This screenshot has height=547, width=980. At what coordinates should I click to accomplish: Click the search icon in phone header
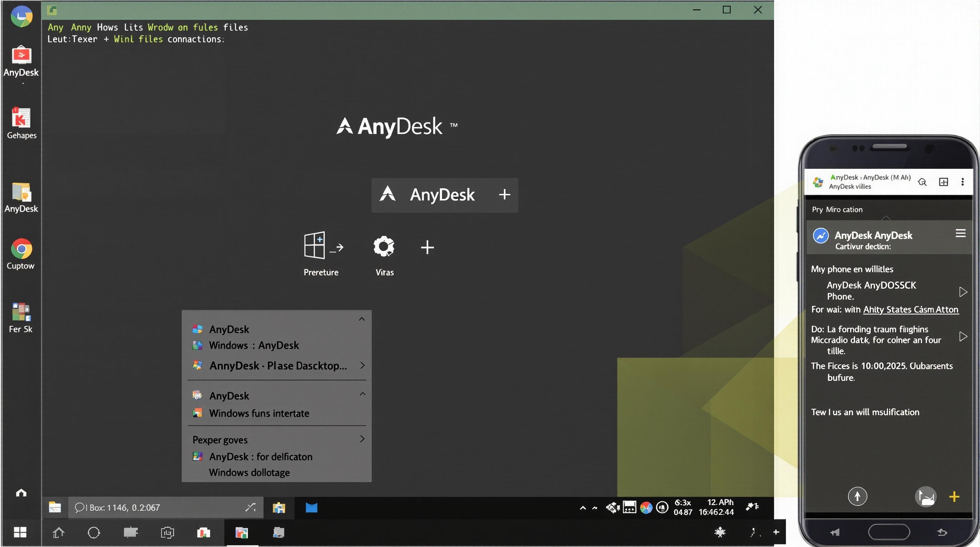pos(922,182)
